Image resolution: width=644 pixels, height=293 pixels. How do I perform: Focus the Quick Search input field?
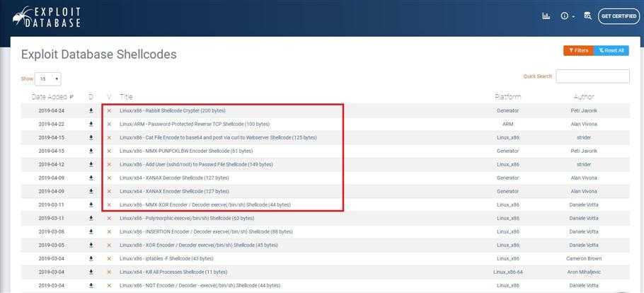[592, 76]
